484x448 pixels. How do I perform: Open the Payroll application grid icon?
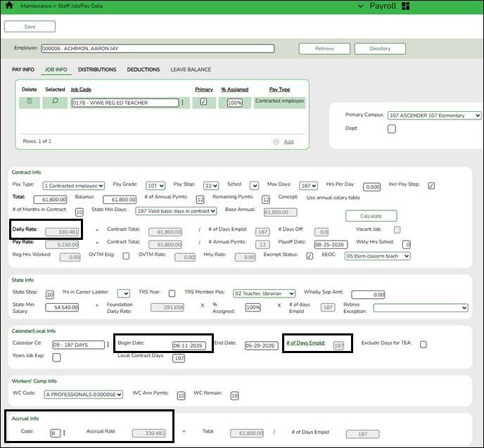(x=405, y=6)
